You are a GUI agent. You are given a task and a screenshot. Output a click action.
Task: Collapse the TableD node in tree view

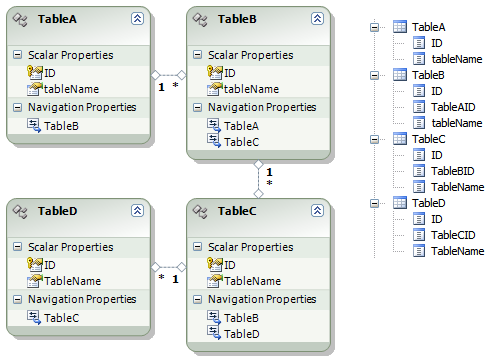(x=374, y=203)
